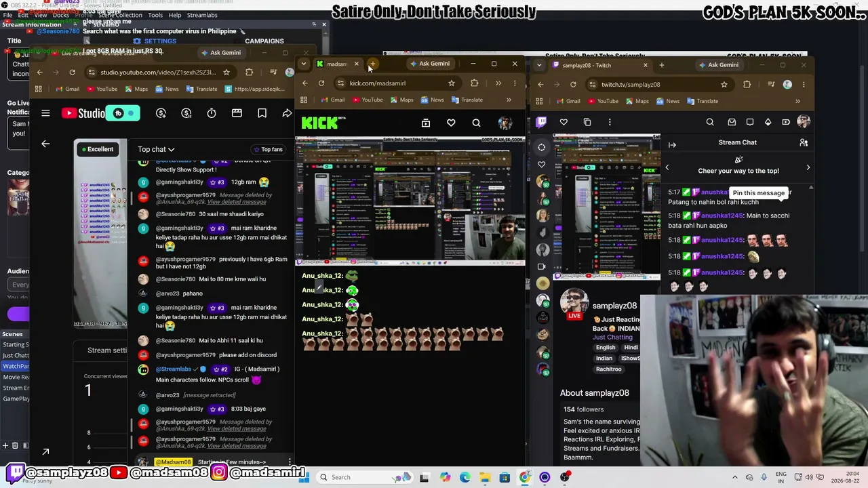Click the samplayz08 channel avatar on Twitch
This screenshot has height=488, width=868.
[x=574, y=302]
